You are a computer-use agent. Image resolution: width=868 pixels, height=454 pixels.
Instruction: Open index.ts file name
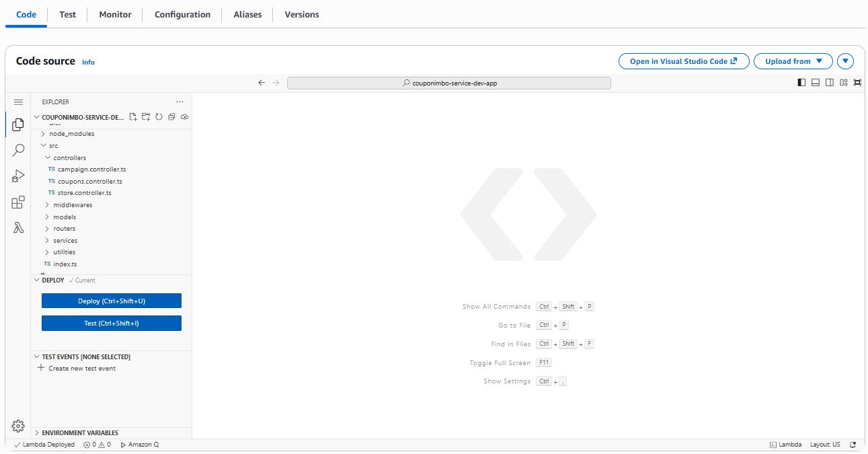65,264
